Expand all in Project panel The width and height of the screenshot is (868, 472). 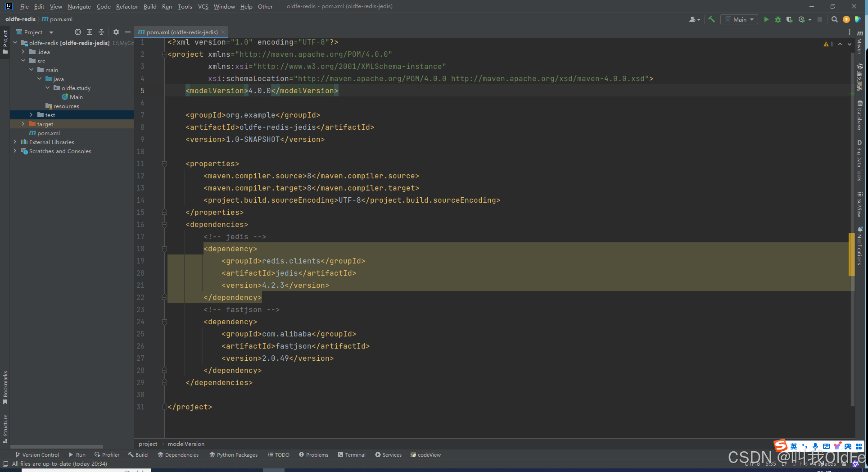(90, 32)
